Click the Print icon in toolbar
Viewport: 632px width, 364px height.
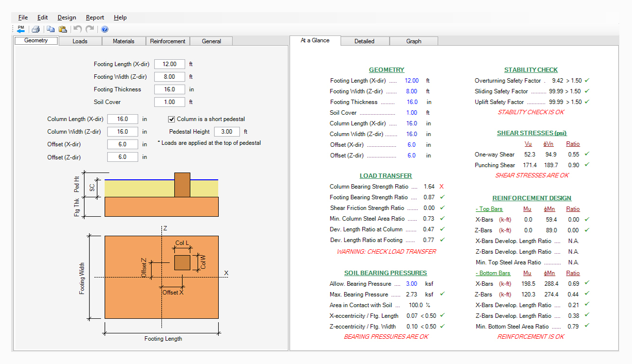pos(35,29)
